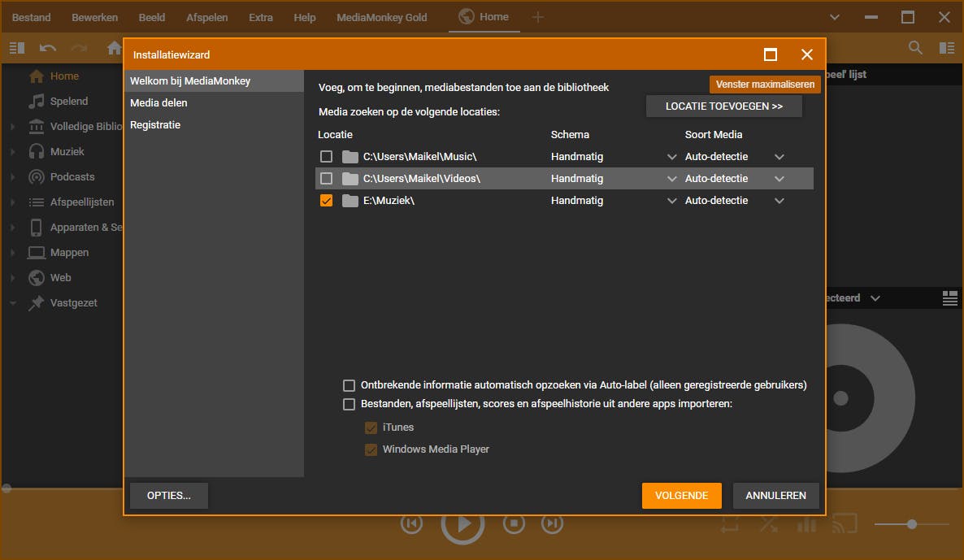Click VOLGENDE to continue wizard
The width and height of the screenshot is (964, 560).
(681, 496)
